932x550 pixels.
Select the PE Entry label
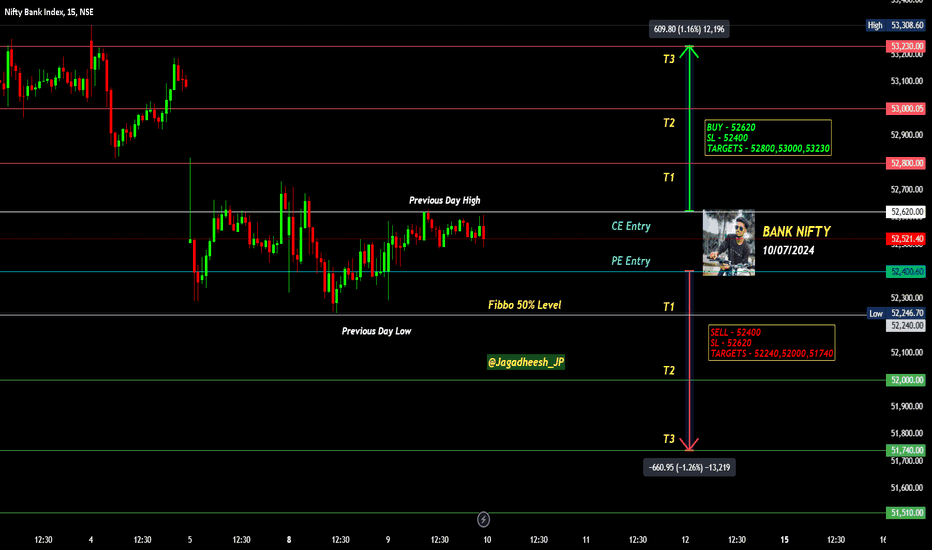(x=631, y=261)
